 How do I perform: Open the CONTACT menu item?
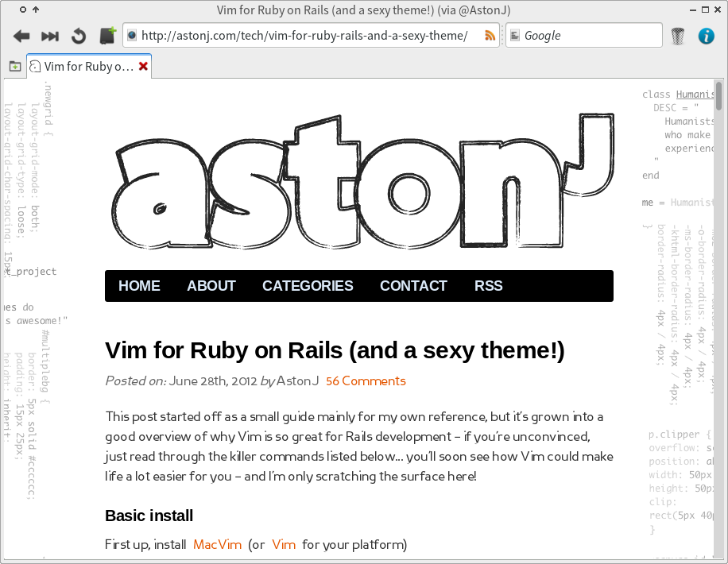pyautogui.click(x=414, y=286)
